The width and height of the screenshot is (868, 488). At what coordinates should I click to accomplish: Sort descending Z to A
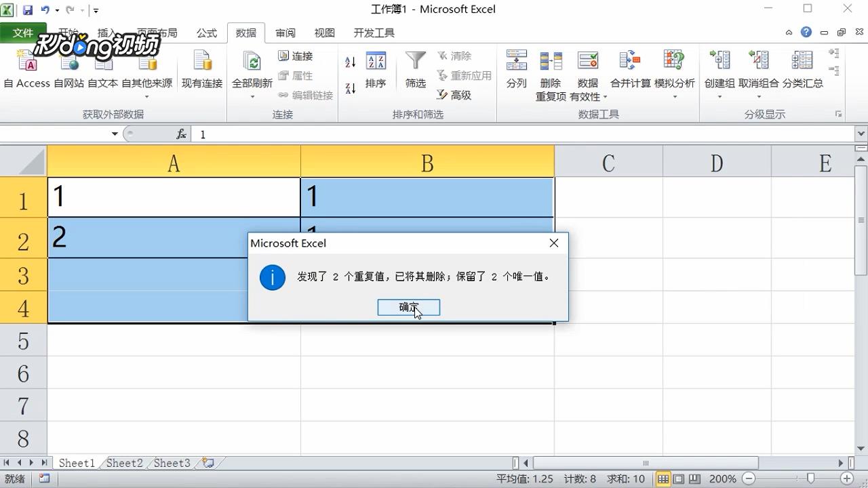(351, 87)
